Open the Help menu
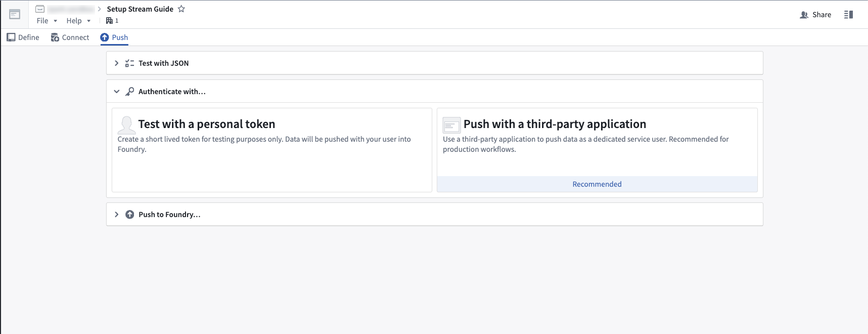 pyautogui.click(x=78, y=21)
